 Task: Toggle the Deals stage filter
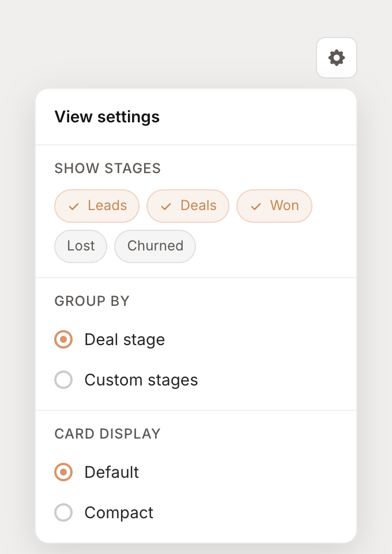coord(188,206)
